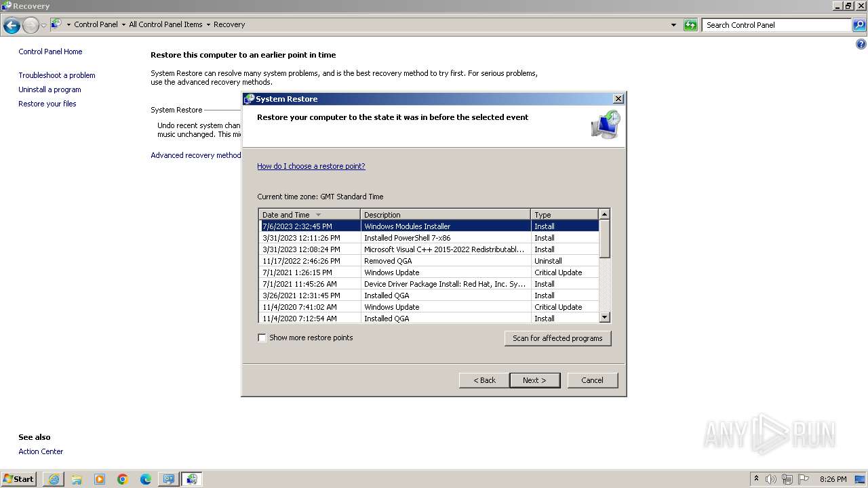Open Uninstall a program link

(50, 89)
